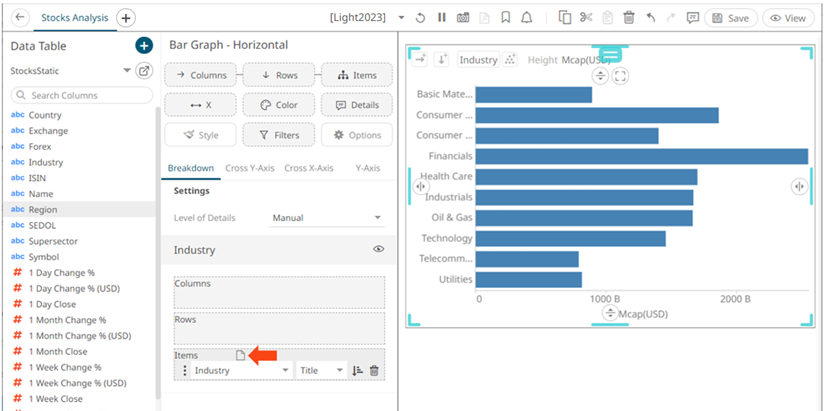This screenshot has height=411, width=825.
Task: Add a data table with plus button
Action: (144, 46)
